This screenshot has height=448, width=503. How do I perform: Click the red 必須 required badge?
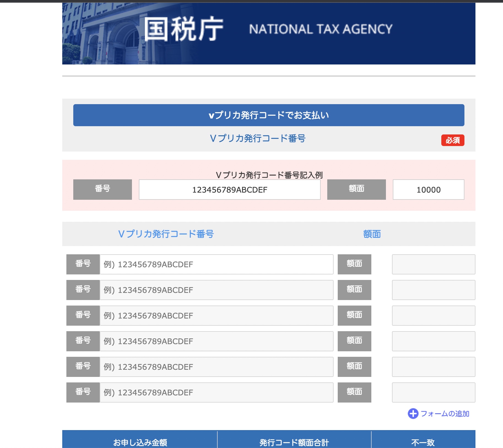pyautogui.click(x=453, y=140)
